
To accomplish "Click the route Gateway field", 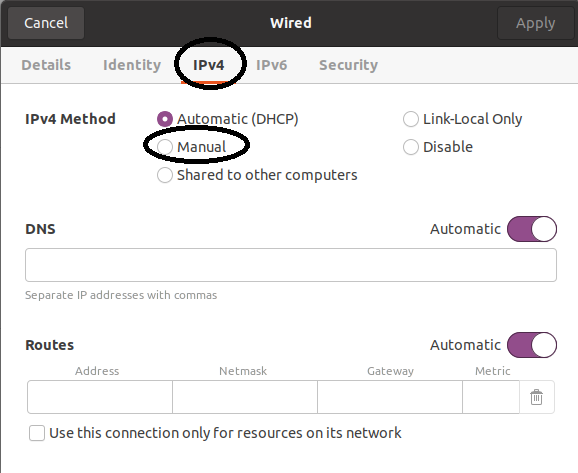I will 390,397.
